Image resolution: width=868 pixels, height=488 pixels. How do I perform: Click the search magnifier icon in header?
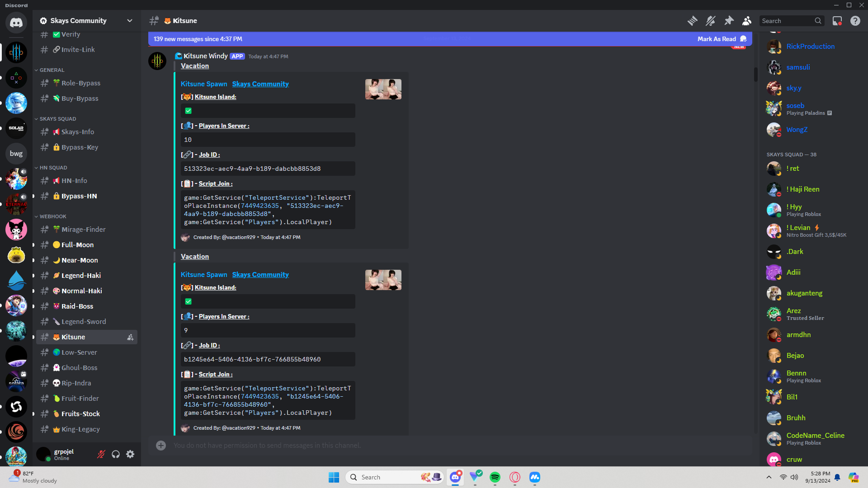point(818,21)
